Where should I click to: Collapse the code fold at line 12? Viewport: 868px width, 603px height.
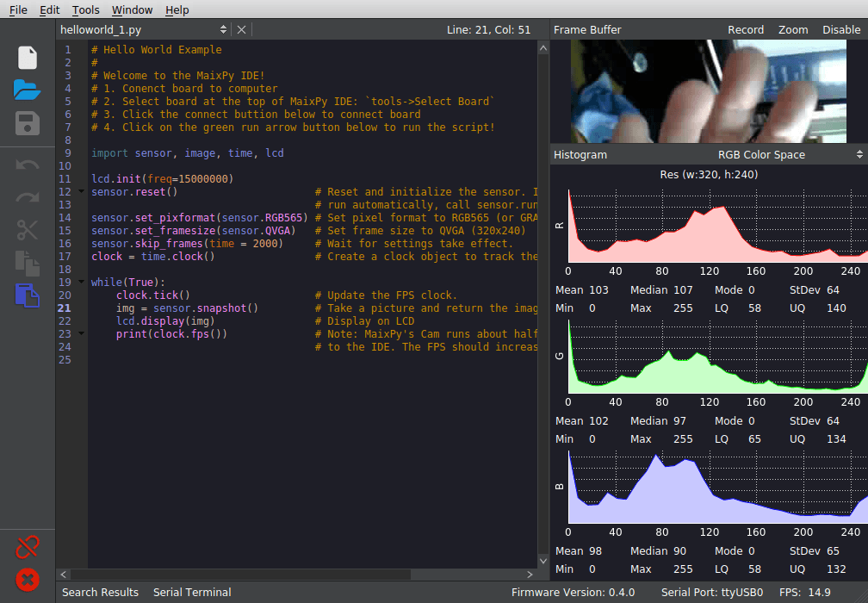(81, 191)
